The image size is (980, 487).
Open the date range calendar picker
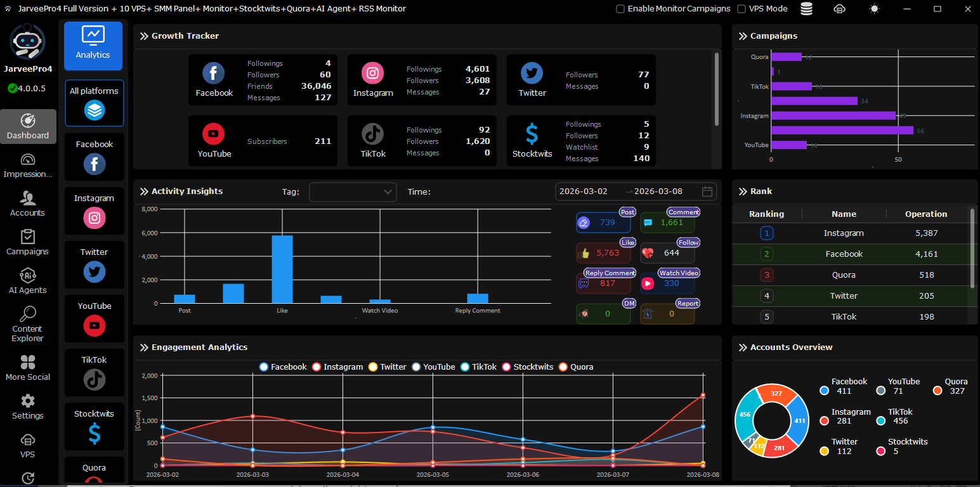707,192
